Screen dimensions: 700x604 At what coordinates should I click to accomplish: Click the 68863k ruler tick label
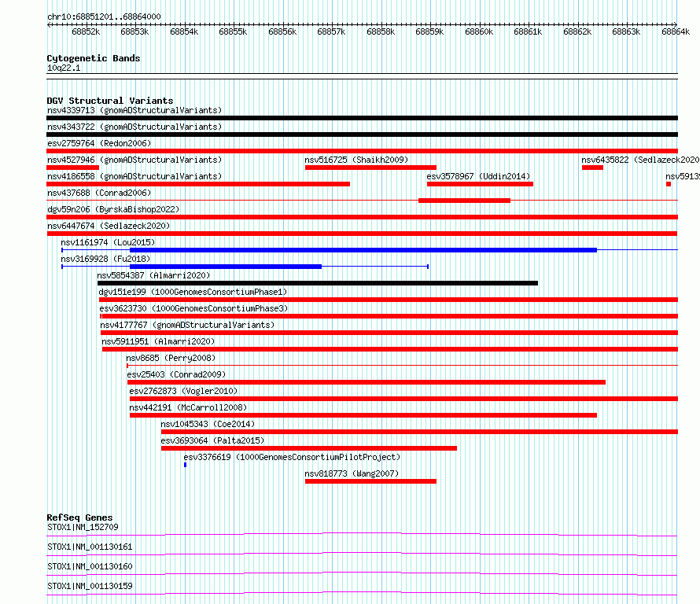626,31
